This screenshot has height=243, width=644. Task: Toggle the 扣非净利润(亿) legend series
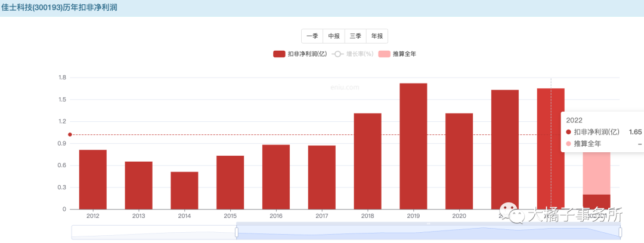tap(300, 54)
